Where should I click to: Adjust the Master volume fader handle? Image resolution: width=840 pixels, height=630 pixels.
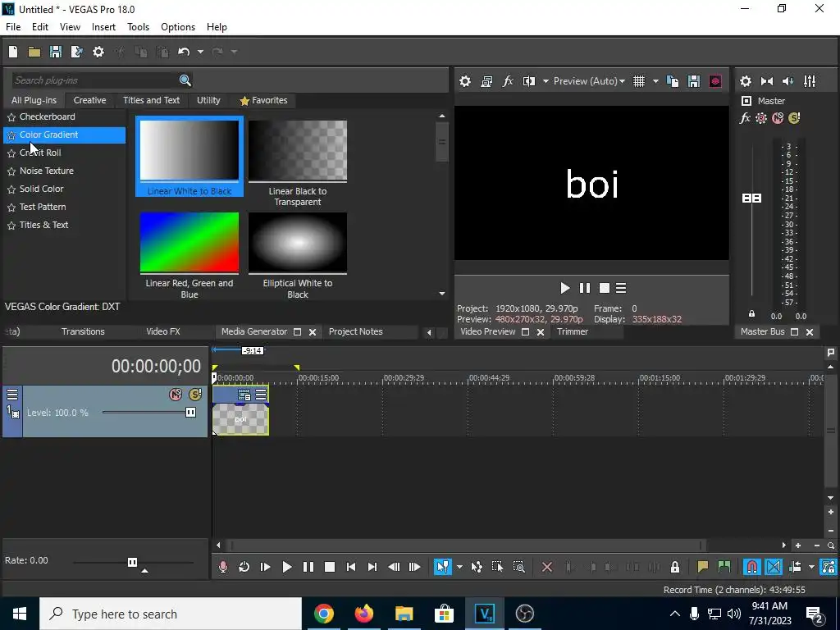point(751,199)
